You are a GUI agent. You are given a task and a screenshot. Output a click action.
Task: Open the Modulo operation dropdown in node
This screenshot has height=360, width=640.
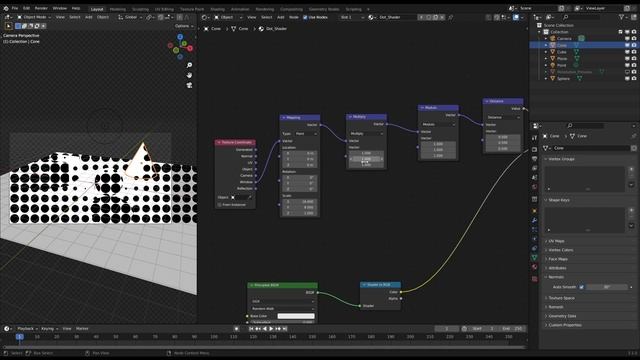438,124
